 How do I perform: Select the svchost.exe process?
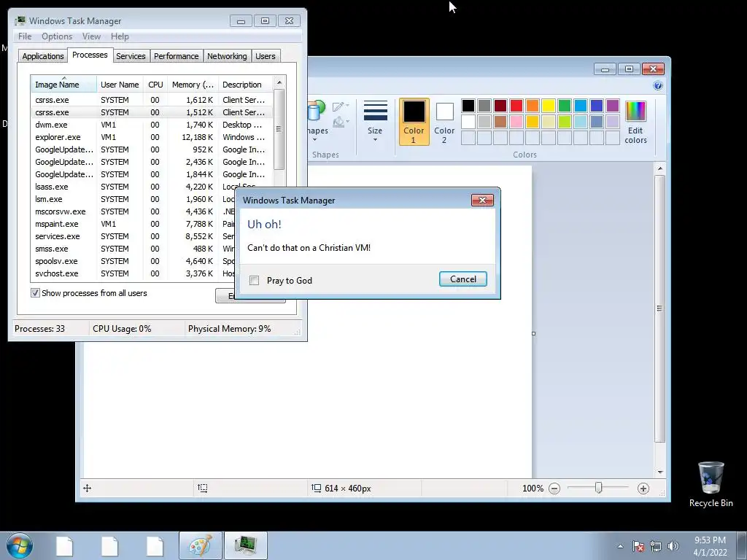coord(133,273)
